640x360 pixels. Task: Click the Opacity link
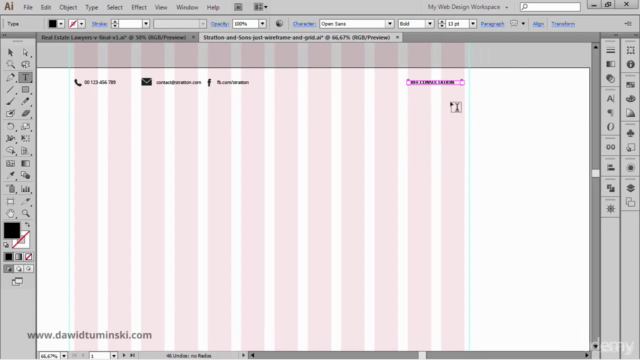(220, 24)
